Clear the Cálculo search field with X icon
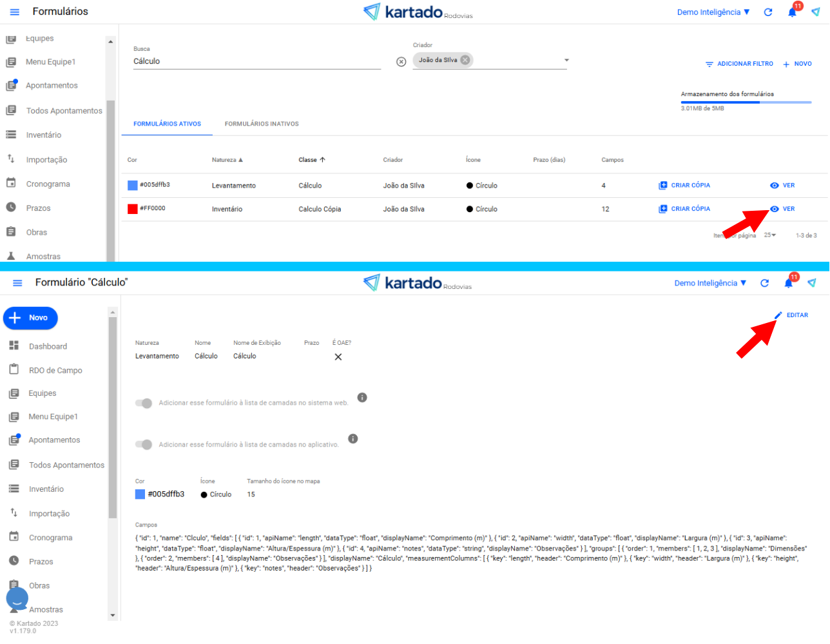This screenshot has height=644, width=830. tap(401, 62)
